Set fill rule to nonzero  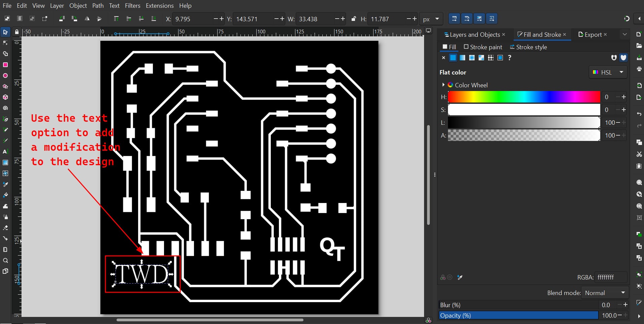tap(623, 58)
